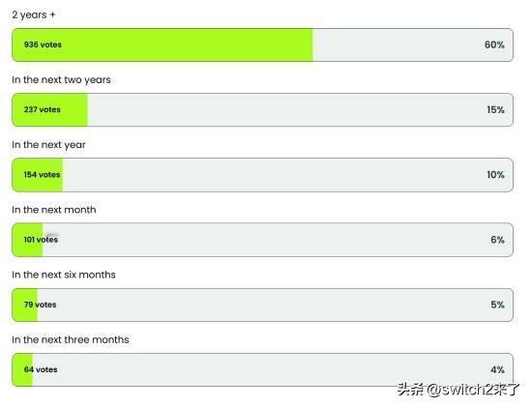This screenshot has height=408, width=532.
Task: Click the 5% percentage label
Action: point(497,305)
